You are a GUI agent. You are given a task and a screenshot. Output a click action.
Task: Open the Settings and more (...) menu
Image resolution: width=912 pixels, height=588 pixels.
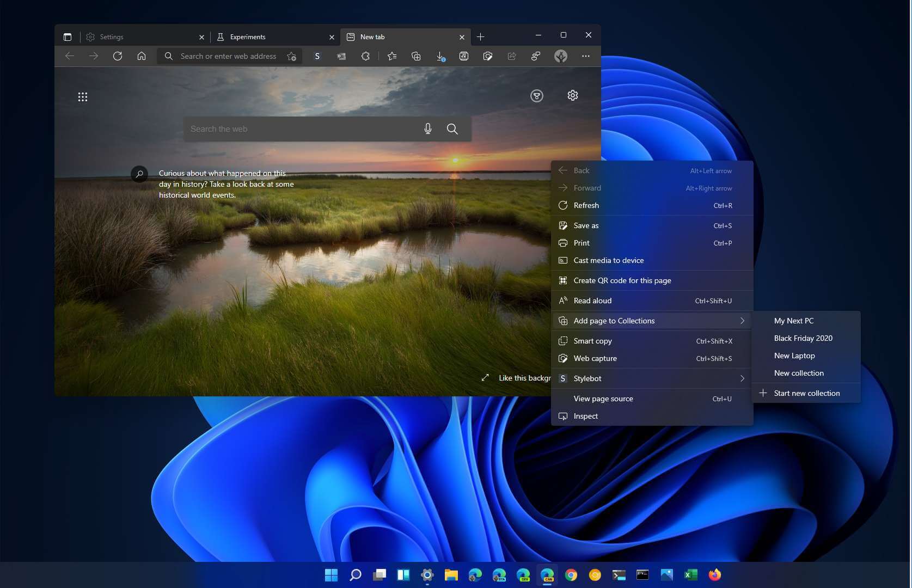[x=586, y=56]
